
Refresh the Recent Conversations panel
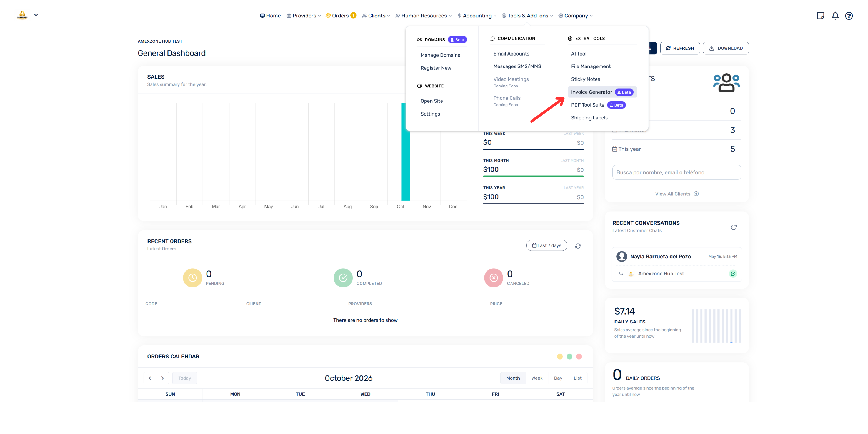[x=733, y=227]
